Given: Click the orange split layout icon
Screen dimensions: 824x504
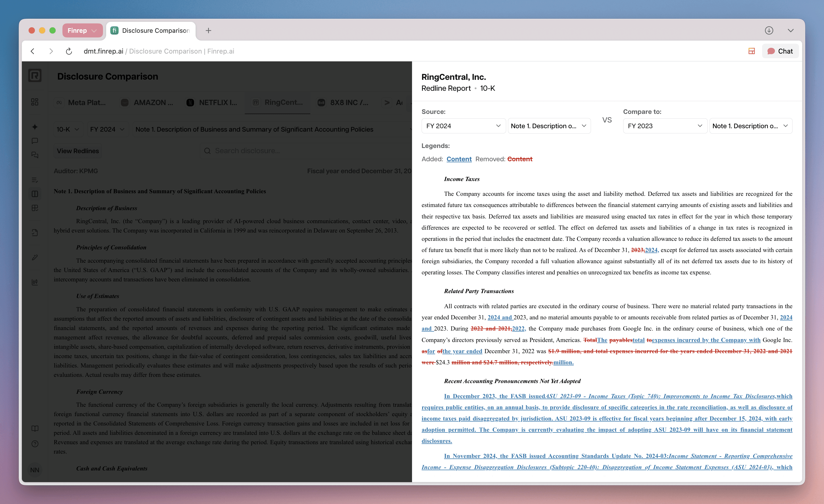Looking at the screenshot, I should (x=751, y=51).
